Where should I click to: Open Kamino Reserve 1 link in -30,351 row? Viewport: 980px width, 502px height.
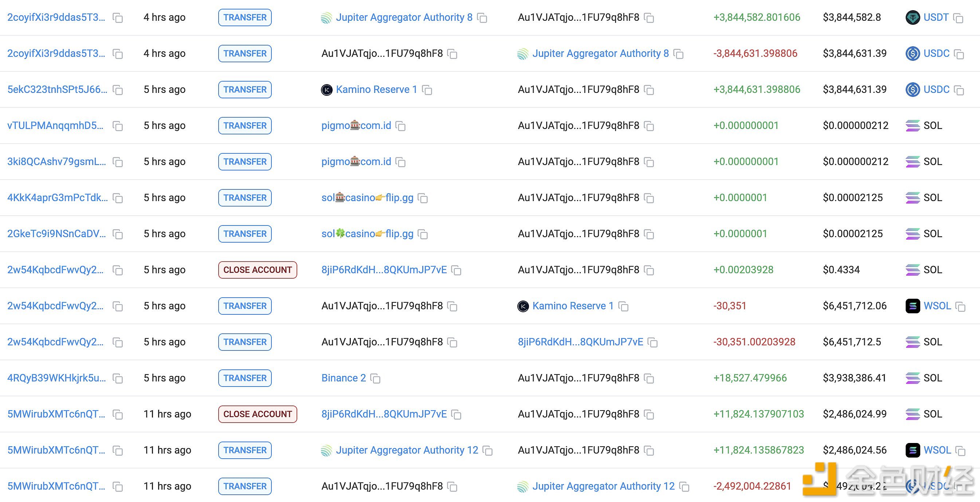573,306
